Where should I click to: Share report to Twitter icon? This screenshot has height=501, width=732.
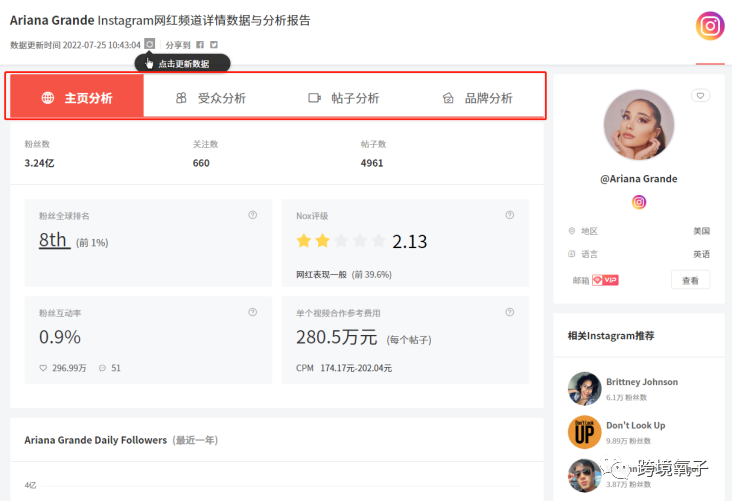pyautogui.click(x=214, y=45)
